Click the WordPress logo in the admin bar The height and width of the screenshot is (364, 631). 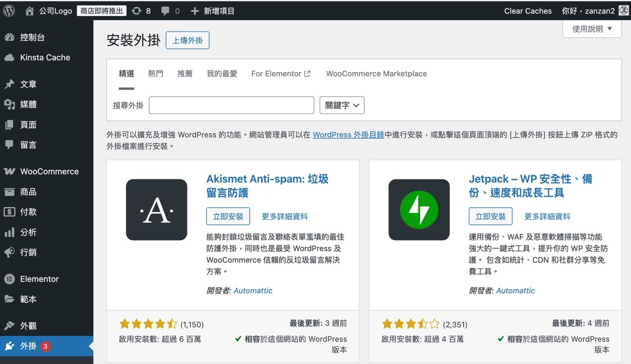tap(9, 10)
